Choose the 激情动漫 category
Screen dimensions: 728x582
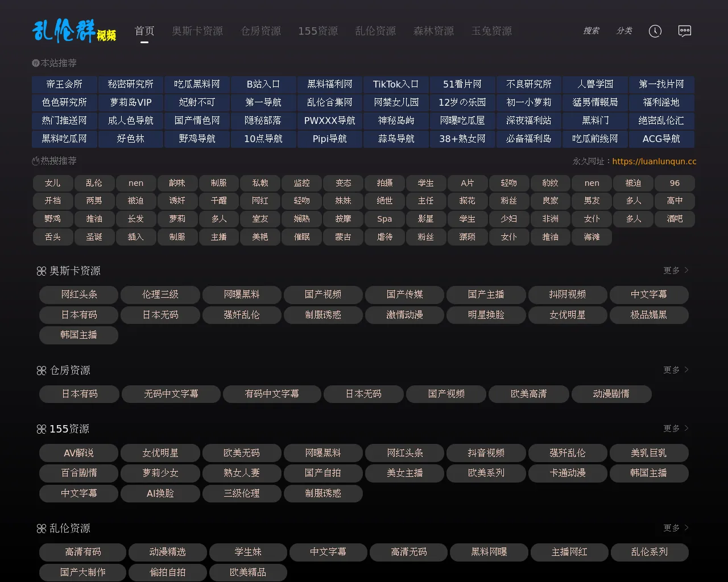pyautogui.click(x=404, y=315)
